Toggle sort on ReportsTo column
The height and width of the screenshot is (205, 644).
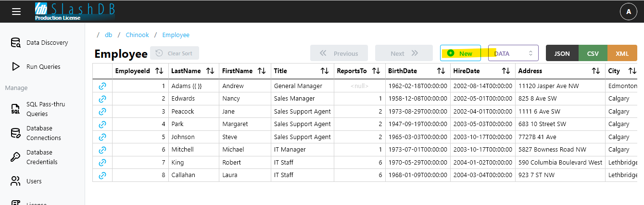376,71
